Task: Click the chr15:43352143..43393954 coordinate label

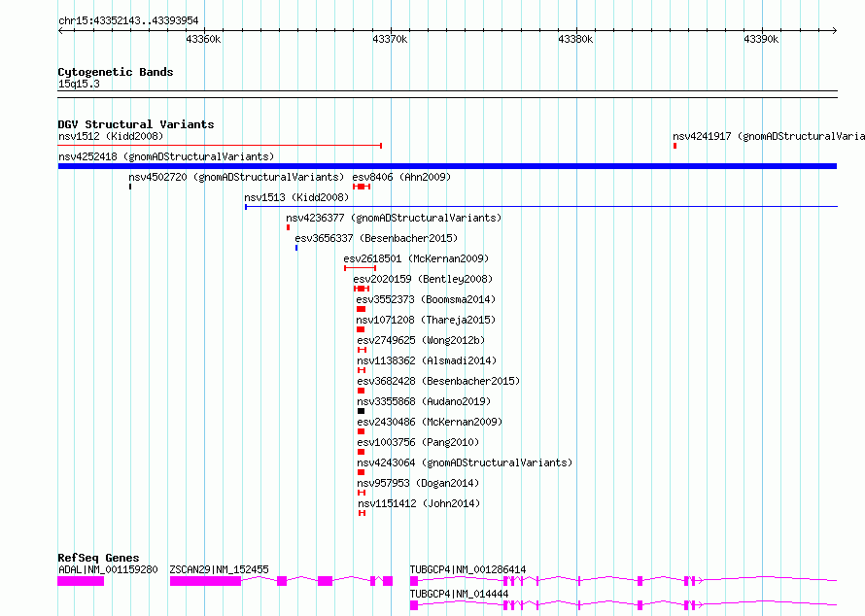Action: point(128,20)
